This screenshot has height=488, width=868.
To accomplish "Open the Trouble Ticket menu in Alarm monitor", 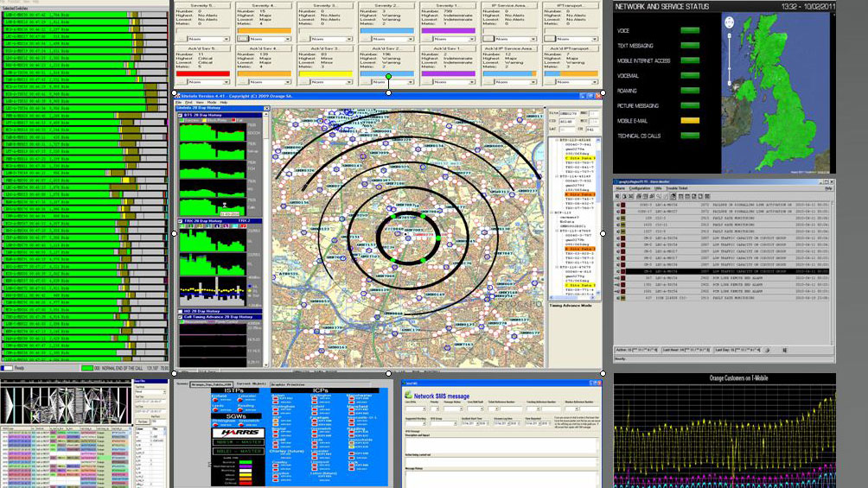I will coord(676,188).
